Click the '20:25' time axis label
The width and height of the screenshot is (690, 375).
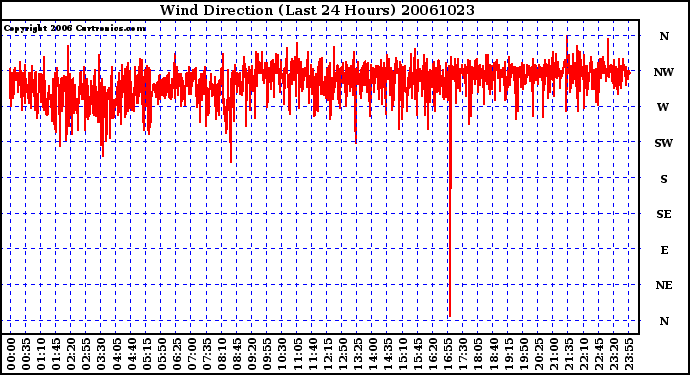538,354
